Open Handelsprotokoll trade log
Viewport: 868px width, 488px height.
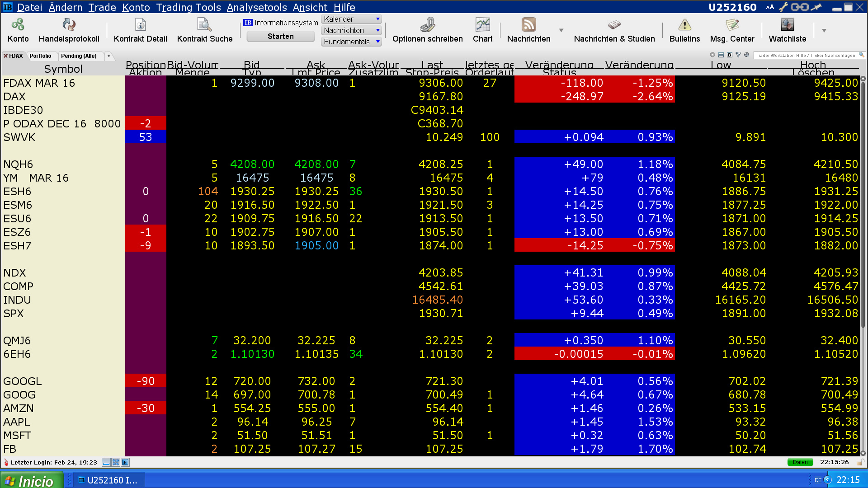click(x=69, y=25)
